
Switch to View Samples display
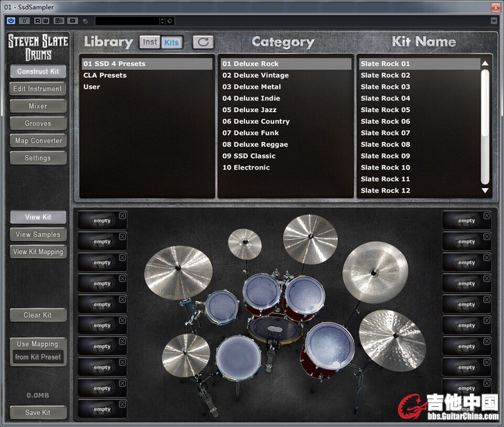38,235
